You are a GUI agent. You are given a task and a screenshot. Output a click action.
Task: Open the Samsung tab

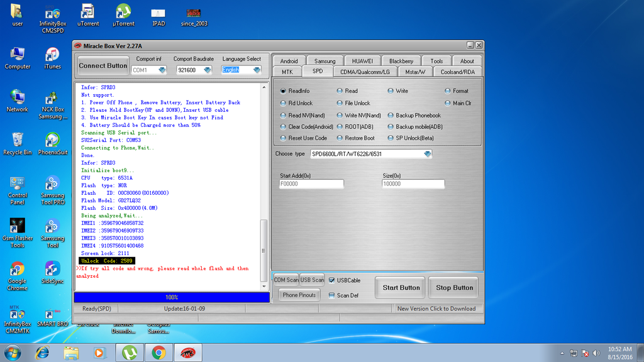point(325,61)
